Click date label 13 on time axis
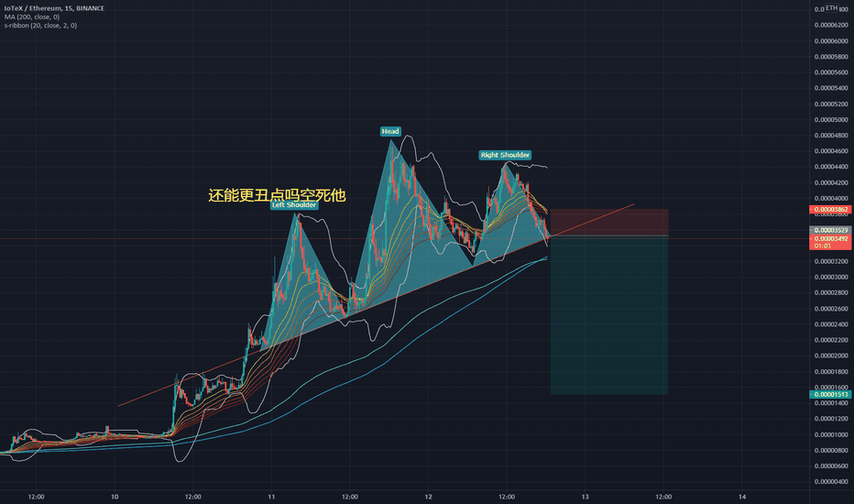The width and height of the screenshot is (854, 504). point(585,497)
